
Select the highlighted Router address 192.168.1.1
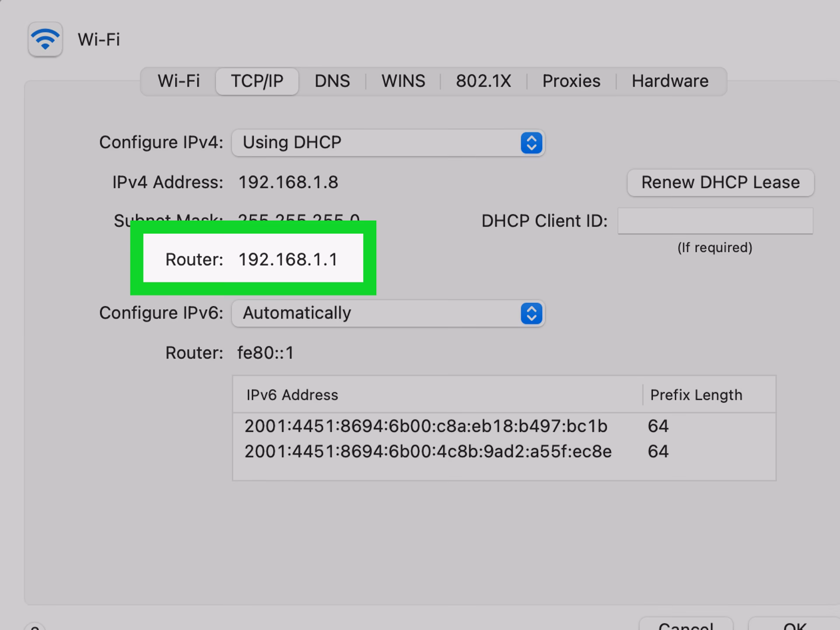pos(287,259)
